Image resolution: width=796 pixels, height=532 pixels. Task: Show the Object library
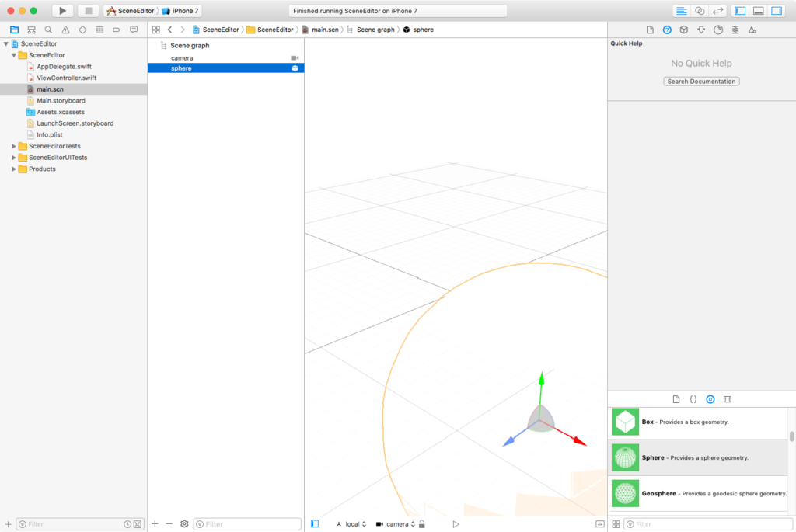point(710,399)
